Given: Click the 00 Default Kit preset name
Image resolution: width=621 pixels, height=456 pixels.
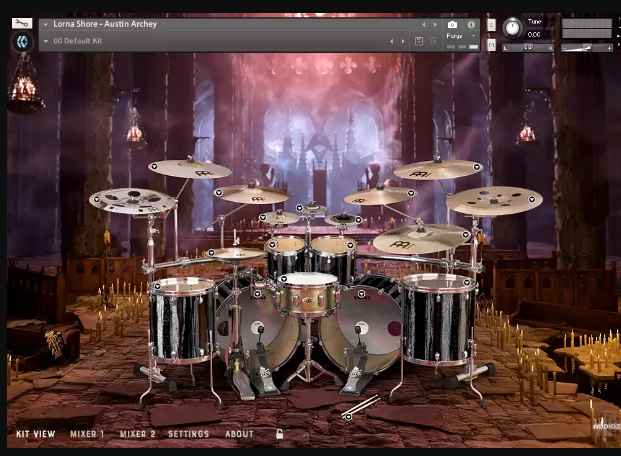Looking at the screenshot, I should click(78, 41).
